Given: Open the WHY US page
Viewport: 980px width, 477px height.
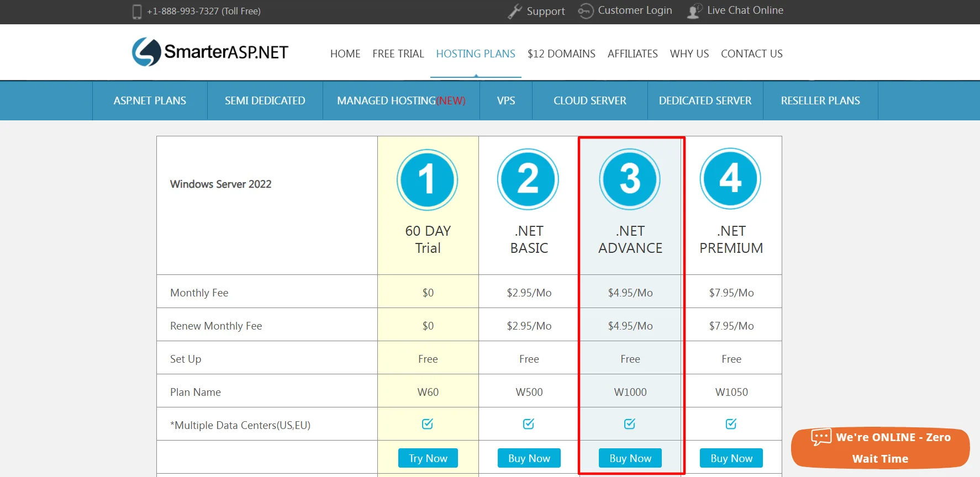Looking at the screenshot, I should [x=689, y=54].
